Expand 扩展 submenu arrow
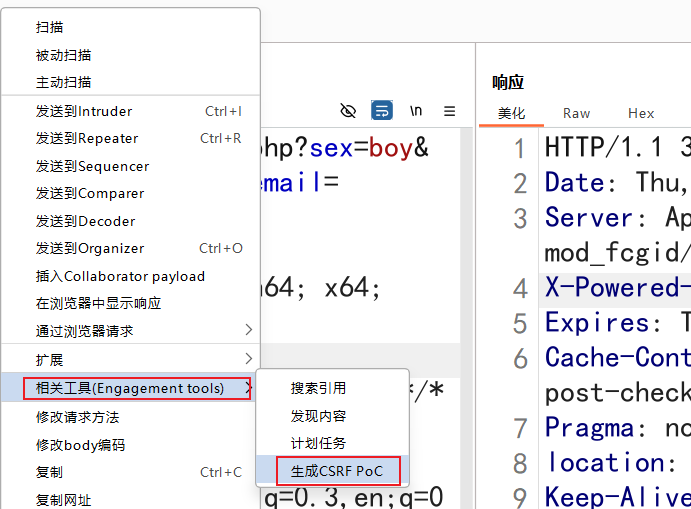Screen dimensions: 691x509 [x=249, y=359]
